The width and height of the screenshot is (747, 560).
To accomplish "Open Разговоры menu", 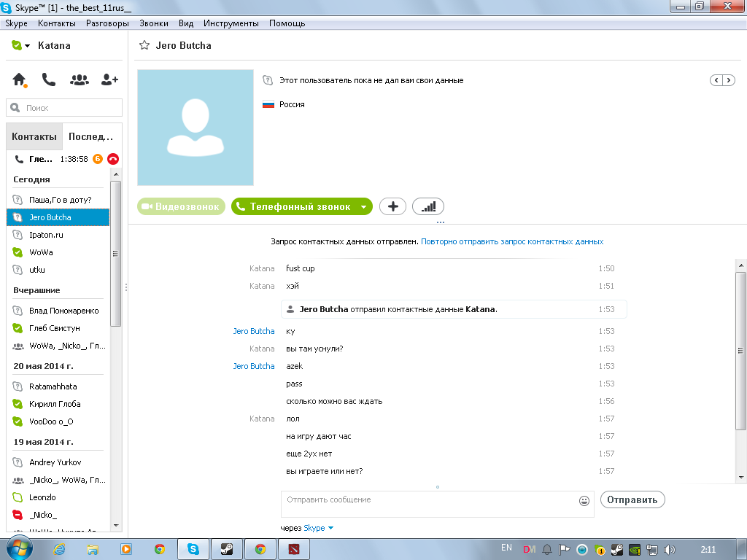I will click(x=107, y=23).
